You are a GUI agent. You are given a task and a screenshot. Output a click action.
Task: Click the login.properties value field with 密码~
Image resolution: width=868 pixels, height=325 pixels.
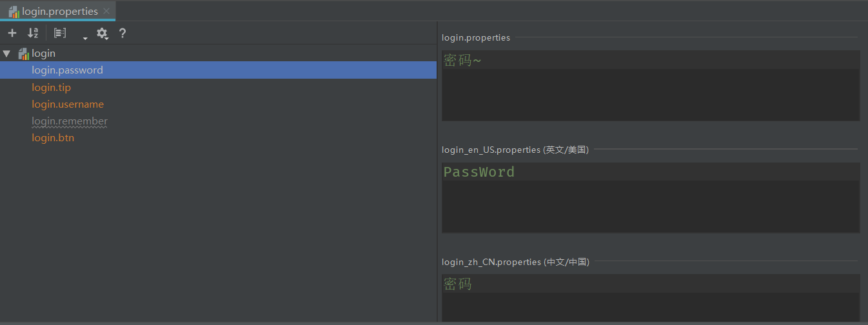[x=650, y=86]
